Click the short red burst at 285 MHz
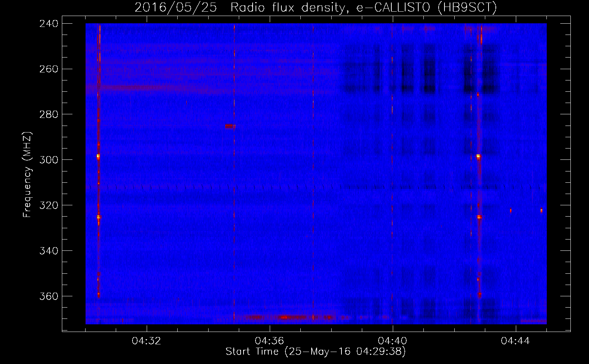Image resolution: width=589 pixels, height=364 pixels. click(x=230, y=126)
